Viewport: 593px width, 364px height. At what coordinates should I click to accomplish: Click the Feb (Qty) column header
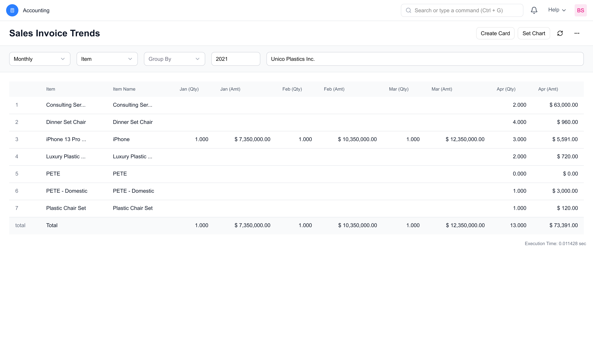(292, 89)
